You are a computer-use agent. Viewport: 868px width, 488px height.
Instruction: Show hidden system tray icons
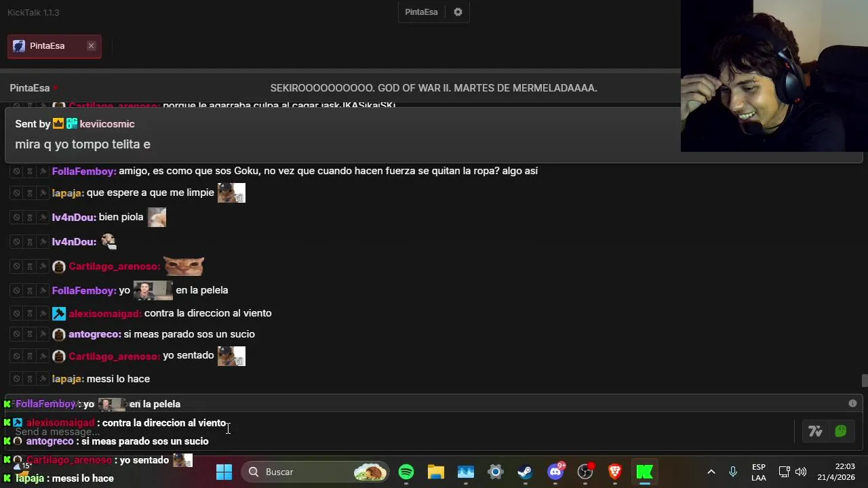[x=711, y=472]
